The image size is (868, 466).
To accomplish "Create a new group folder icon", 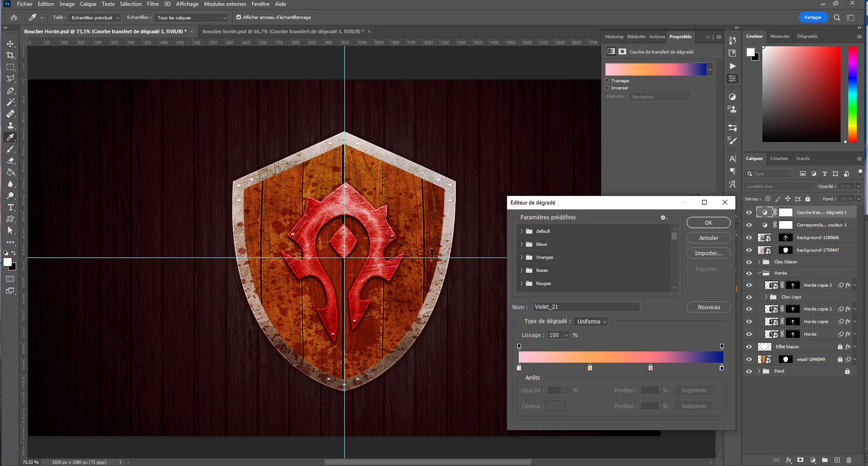I will (x=825, y=460).
